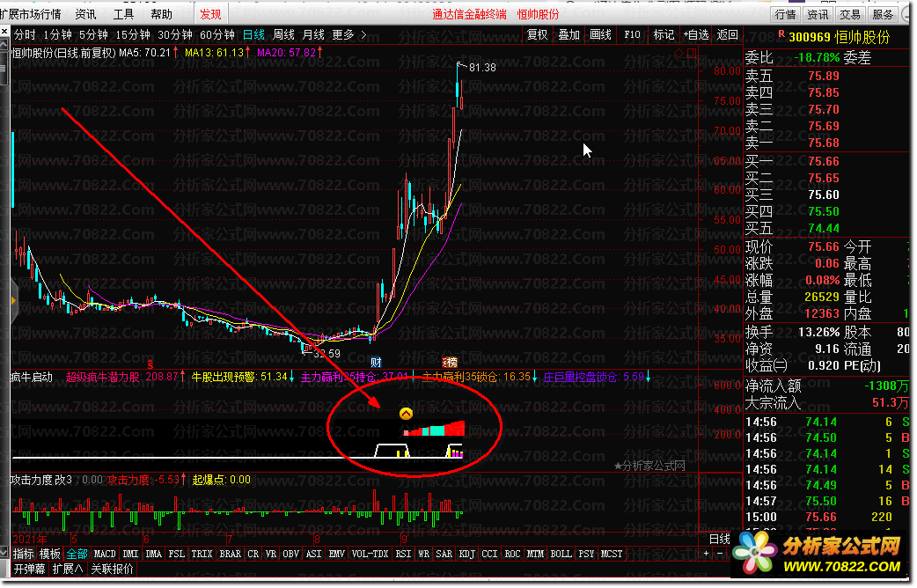Select the MCST indicator
Viewport: 917px width, 588px height.
[x=612, y=554]
